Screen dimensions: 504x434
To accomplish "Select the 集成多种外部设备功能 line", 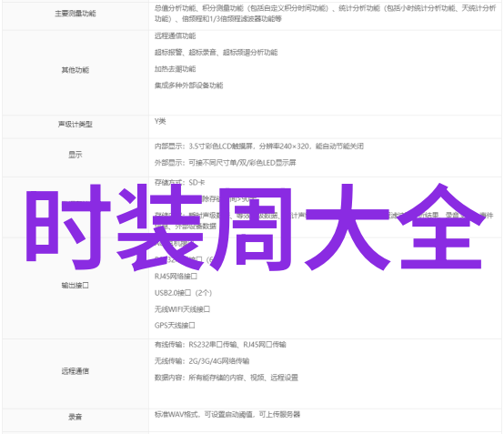I will pos(188,86).
